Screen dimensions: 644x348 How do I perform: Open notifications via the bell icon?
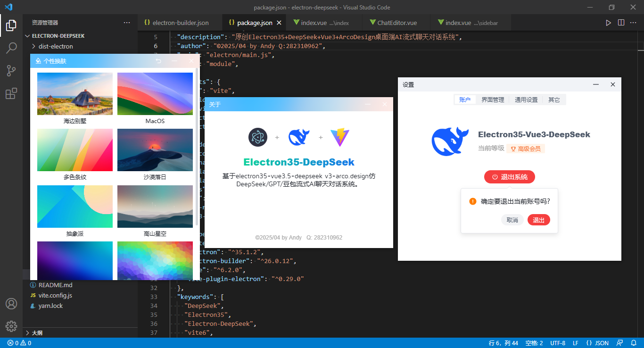(634, 343)
